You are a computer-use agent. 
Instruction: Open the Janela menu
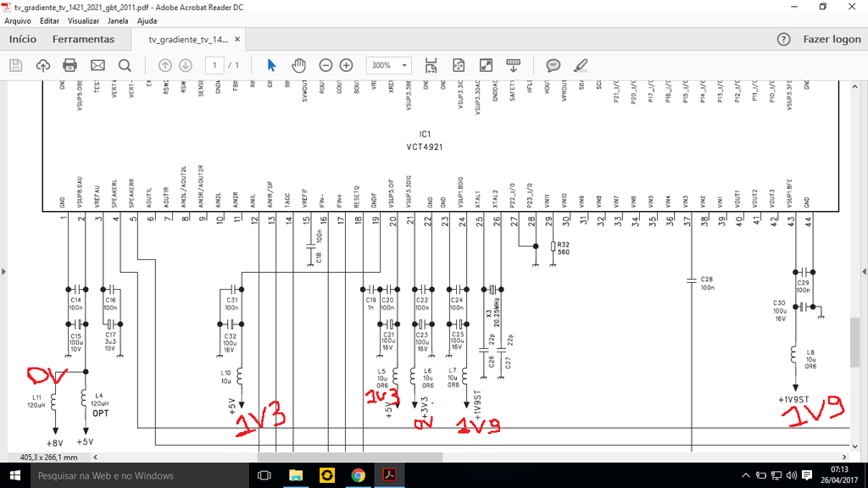click(x=117, y=21)
